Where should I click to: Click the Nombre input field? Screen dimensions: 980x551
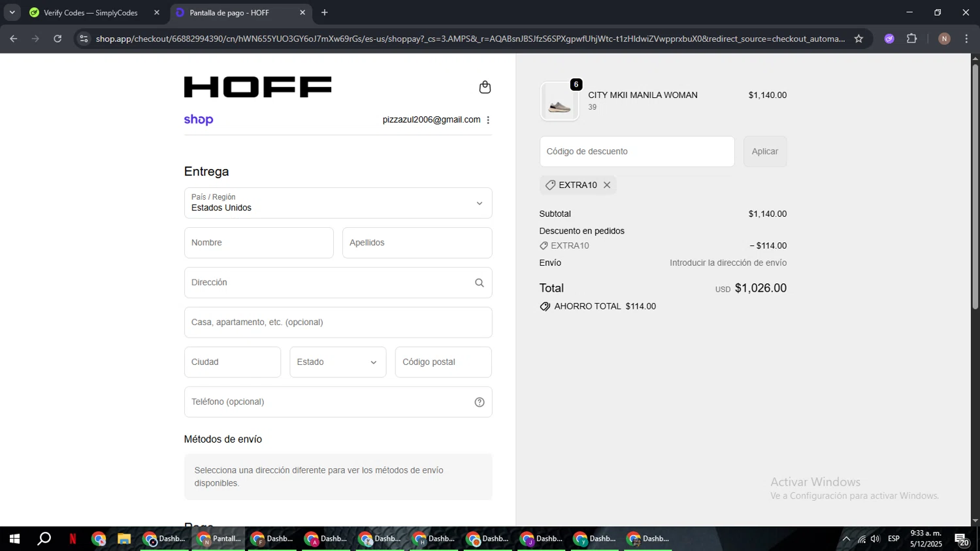(x=259, y=243)
